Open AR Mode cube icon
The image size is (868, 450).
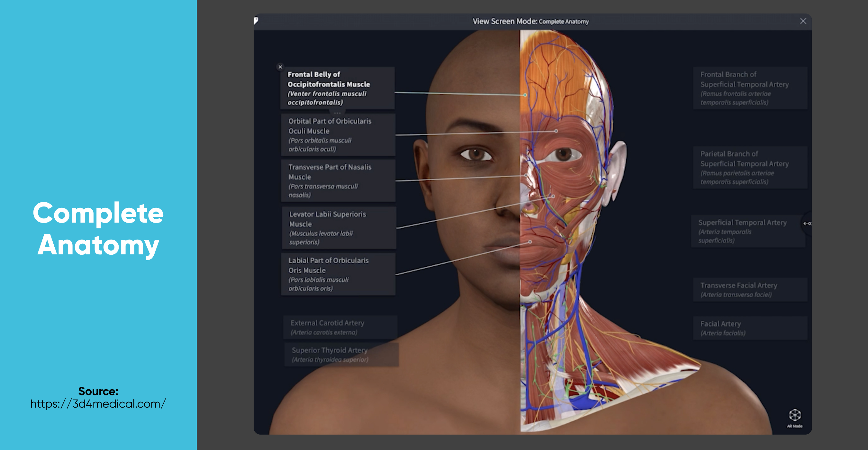[x=795, y=415]
